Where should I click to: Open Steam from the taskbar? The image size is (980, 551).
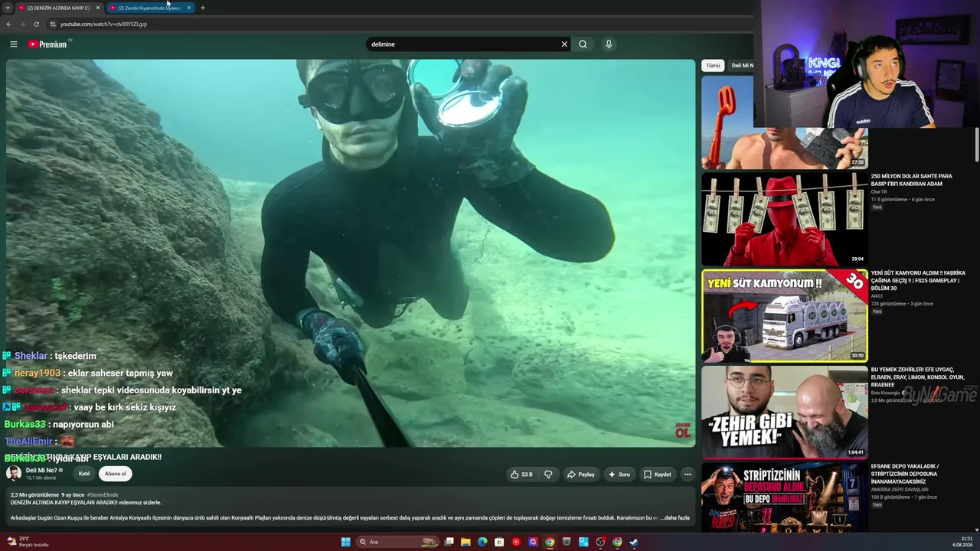(x=634, y=542)
